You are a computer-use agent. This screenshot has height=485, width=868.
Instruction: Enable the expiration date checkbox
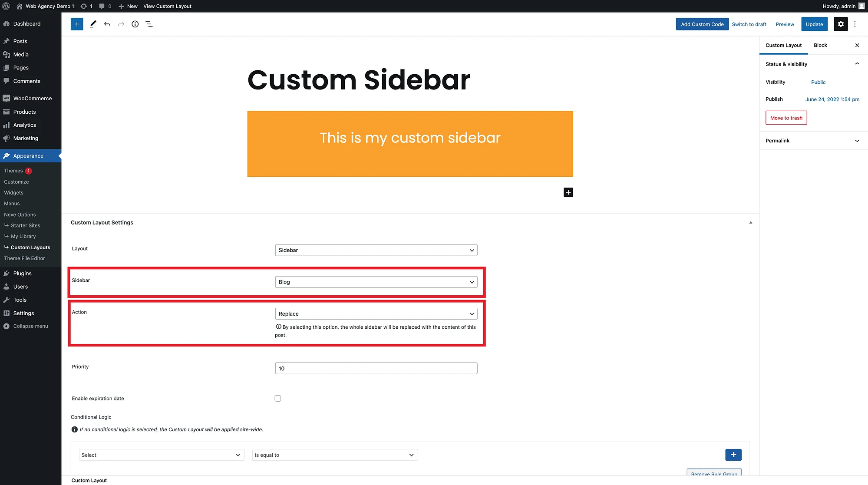pos(277,398)
